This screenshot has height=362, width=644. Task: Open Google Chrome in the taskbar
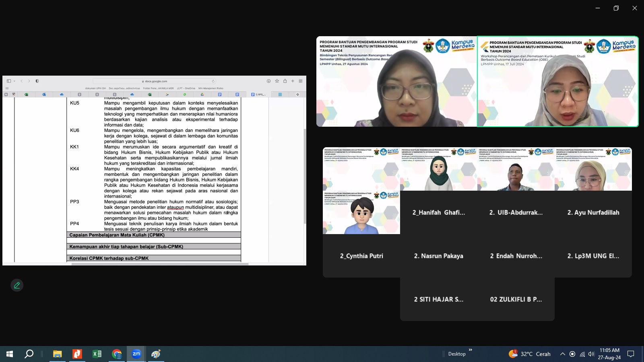click(x=117, y=354)
